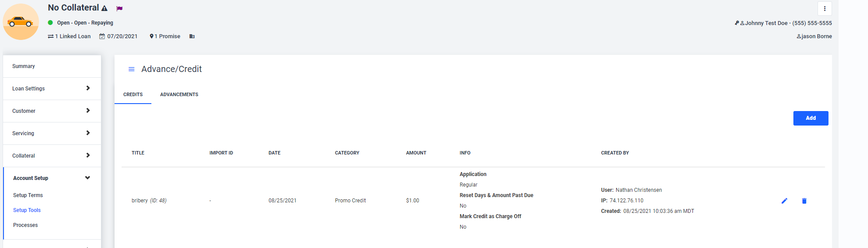The image size is (868, 248).
Task: Click the created timestamp 10:03:36 am MDT
Action: click(x=659, y=211)
